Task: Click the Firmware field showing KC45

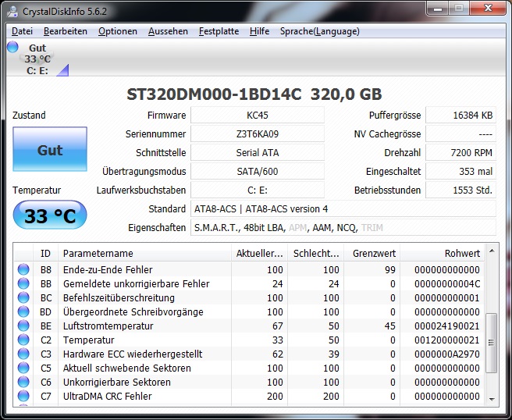Action: coord(258,115)
